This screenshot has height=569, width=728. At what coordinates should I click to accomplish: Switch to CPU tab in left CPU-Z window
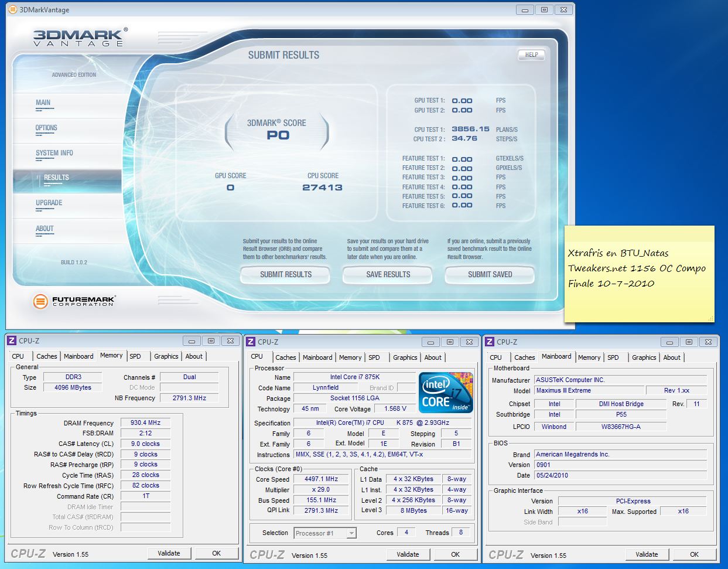coord(18,356)
